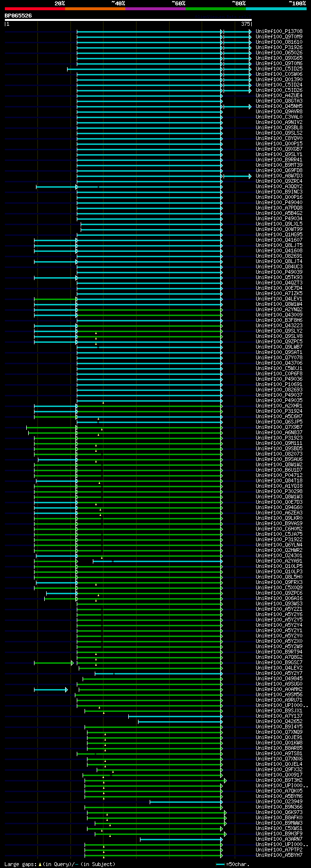Select label UniRef100_P04712
The width and height of the screenshot is (311, 868).
coord(279,476)
